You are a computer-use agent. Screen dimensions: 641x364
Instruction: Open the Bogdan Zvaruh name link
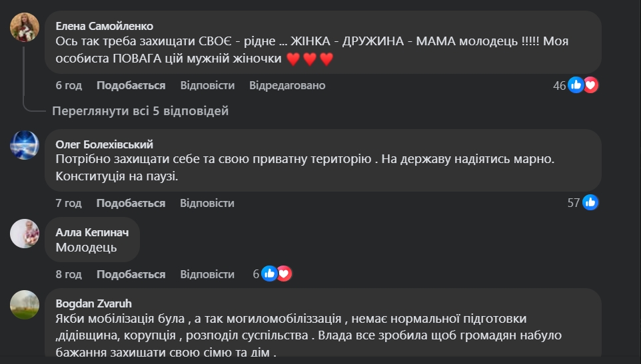pyautogui.click(x=93, y=303)
